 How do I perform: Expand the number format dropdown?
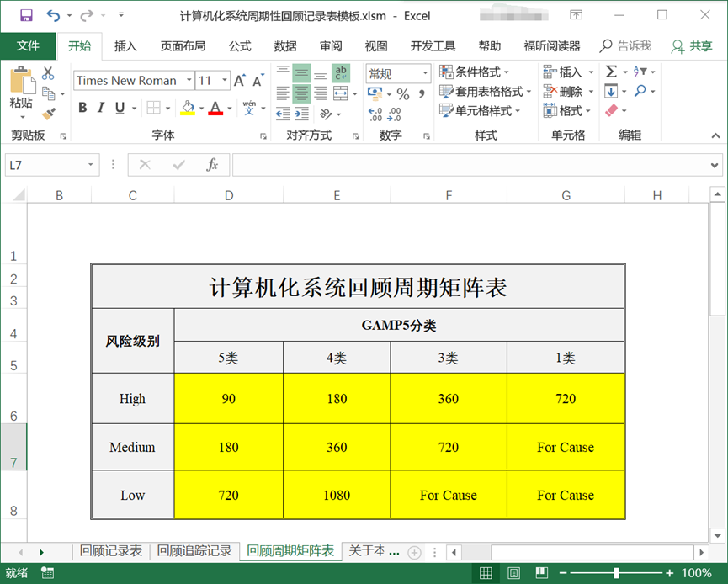point(425,73)
